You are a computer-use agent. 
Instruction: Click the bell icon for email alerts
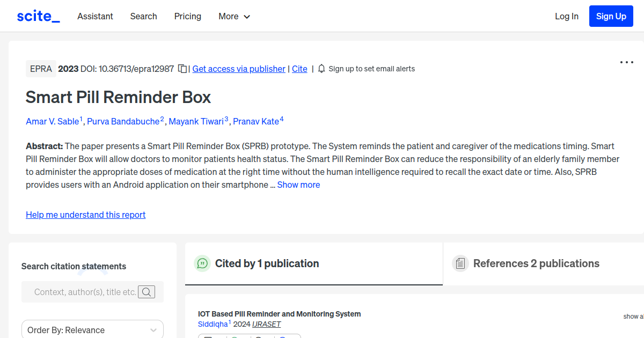click(x=321, y=69)
